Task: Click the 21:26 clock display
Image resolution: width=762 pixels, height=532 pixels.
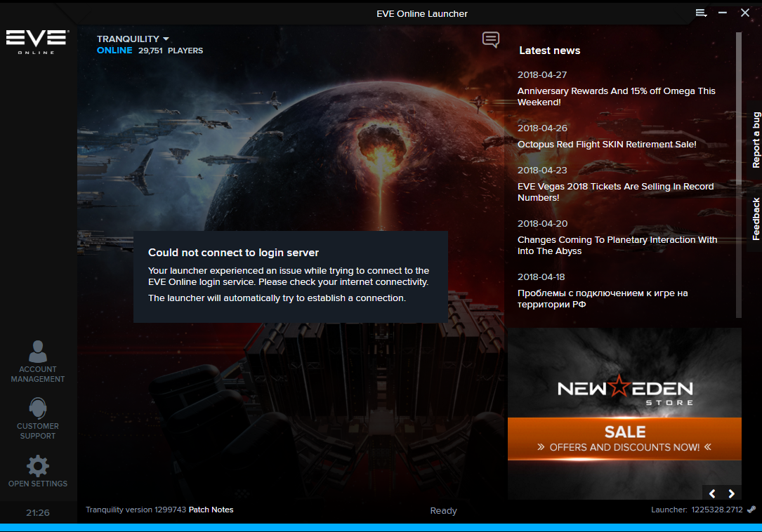Action: click(38, 512)
